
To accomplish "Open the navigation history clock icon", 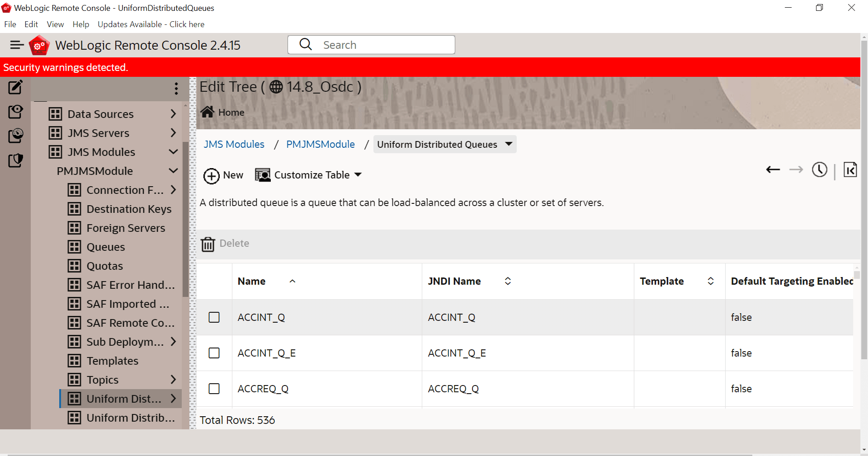I will pyautogui.click(x=820, y=169).
